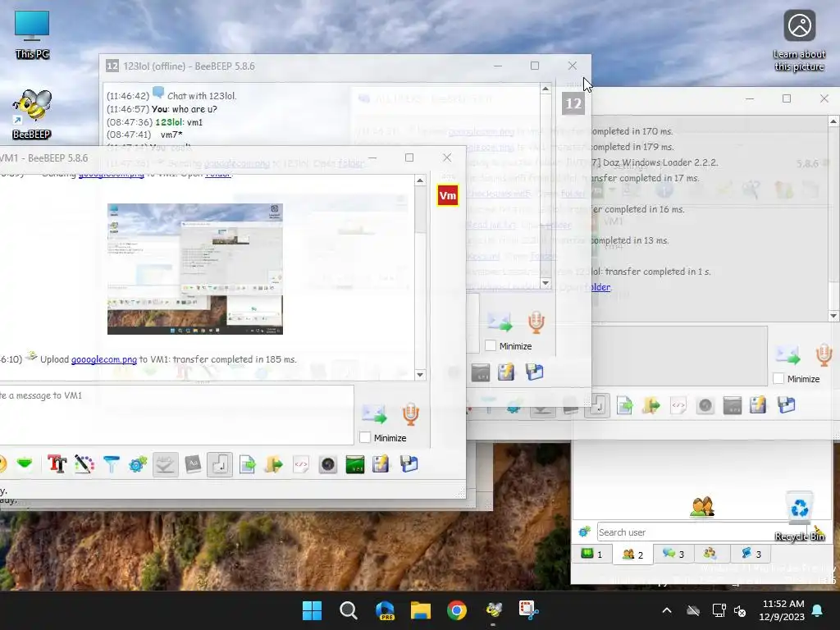Click the shared screenshot thumbnail in VM1 chat
Viewport: 840px width, 630px height.
[195, 269]
